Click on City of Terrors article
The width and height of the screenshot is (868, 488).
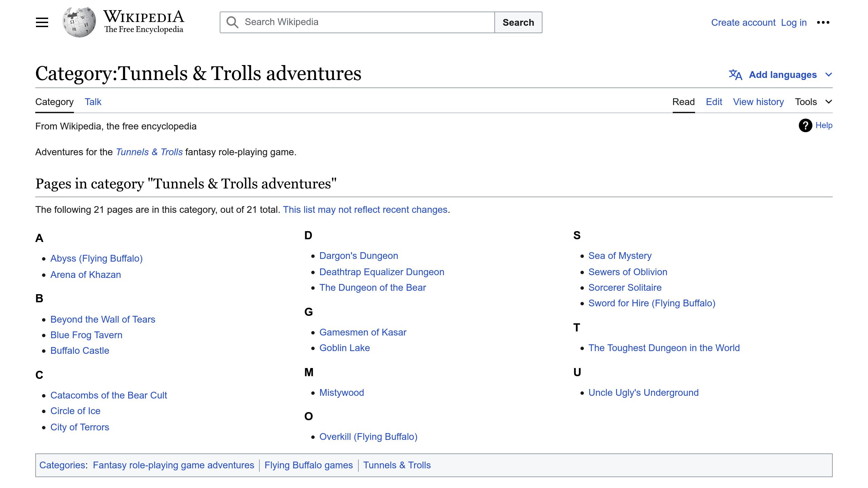pyautogui.click(x=80, y=426)
